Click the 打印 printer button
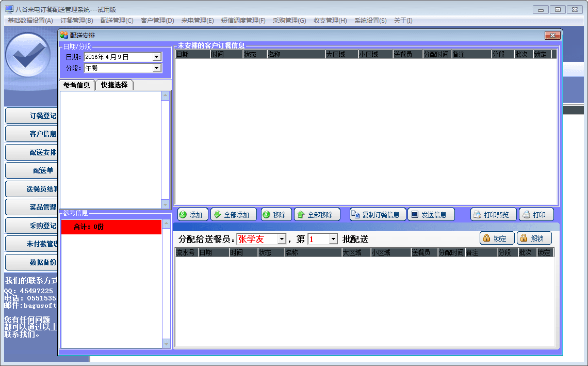The height and width of the screenshot is (366, 588). click(536, 215)
